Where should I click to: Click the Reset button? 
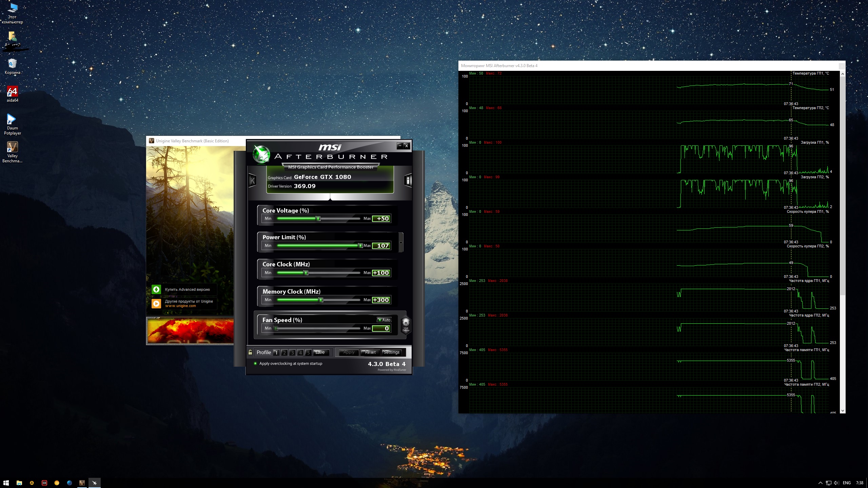pos(370,352)
